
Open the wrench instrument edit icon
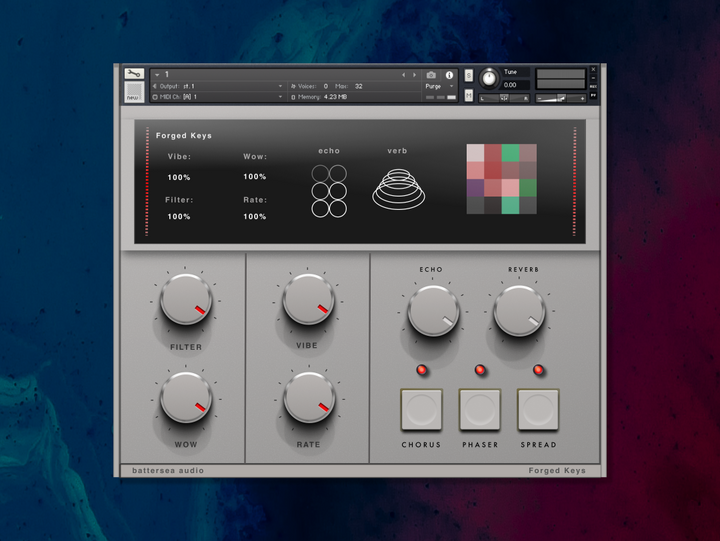pyautogui.click(x=134, y=74)
